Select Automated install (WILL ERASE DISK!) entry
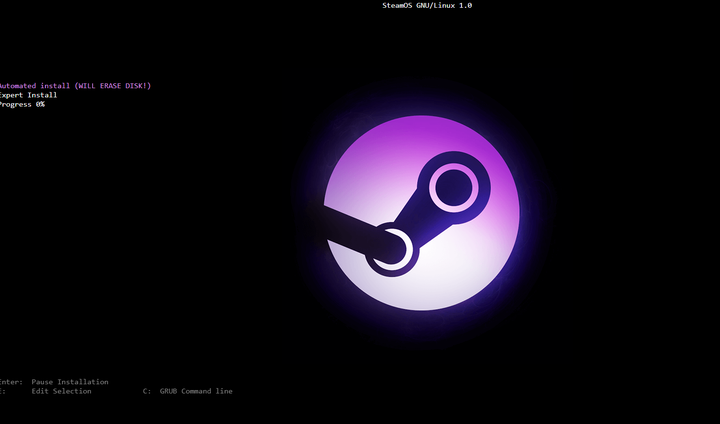Image resolution: width=720 pixels, height=424 pixels. click(x=75, y=85)
